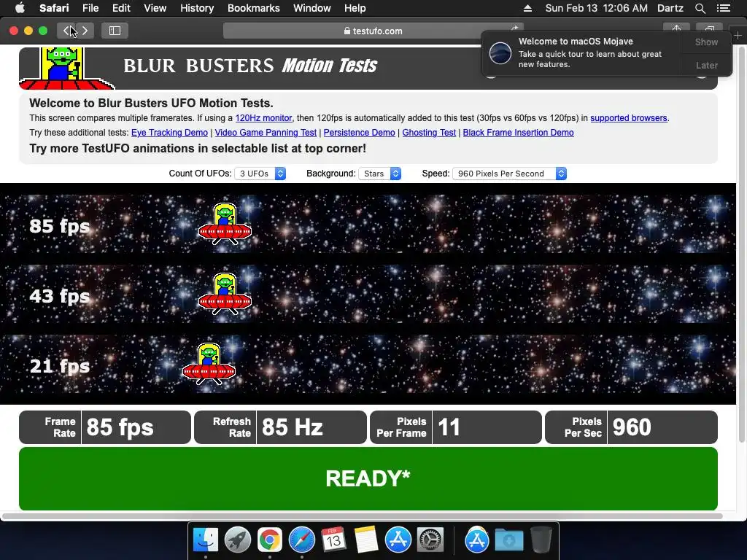Click the horizontal scrollbar at page bottom
The image size is (747, 560).
362,516
